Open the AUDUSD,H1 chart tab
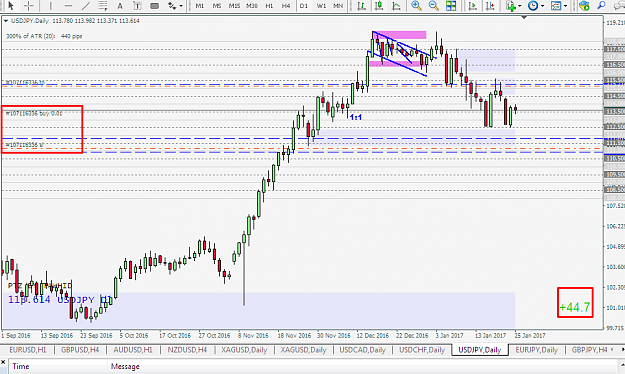The image size is (625, 374). click(133, 350)
